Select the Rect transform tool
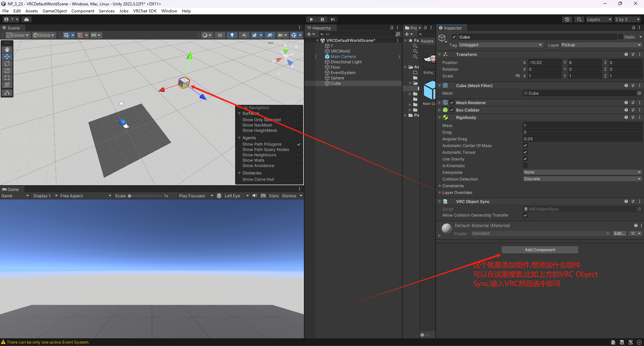644x346 pixels. coord(7,78)
